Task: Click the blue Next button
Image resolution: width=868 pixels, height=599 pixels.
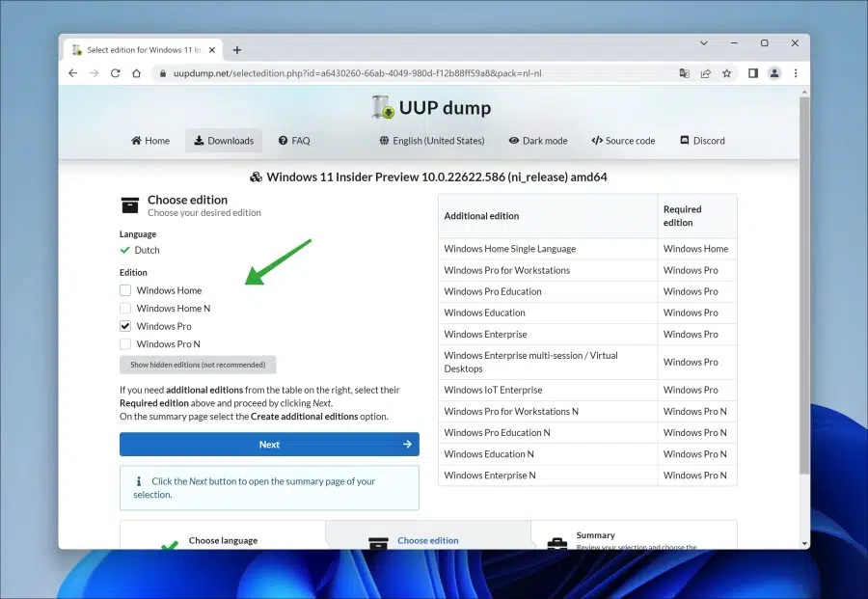Action: [x=269, y=444]
